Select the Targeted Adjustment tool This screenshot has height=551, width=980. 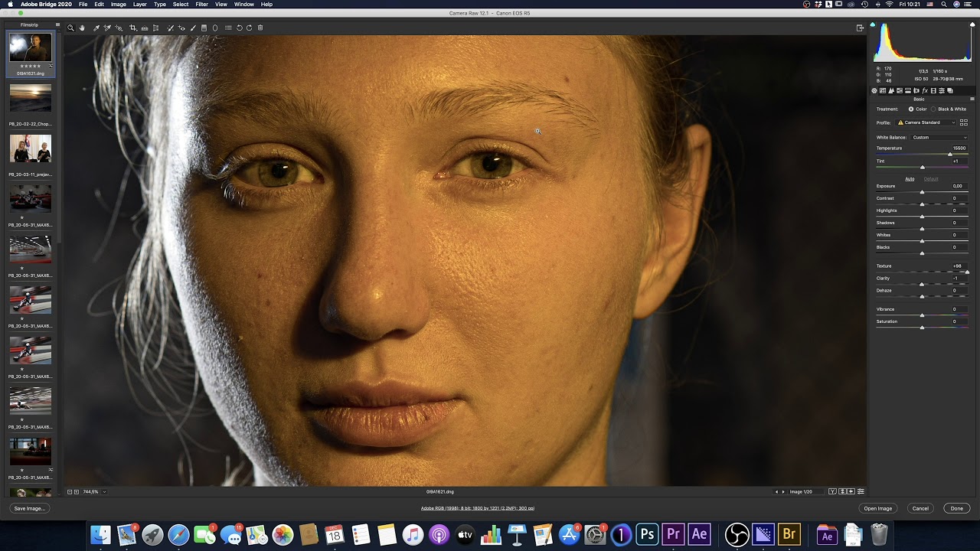pyautogui.click(x=119, y=28)
